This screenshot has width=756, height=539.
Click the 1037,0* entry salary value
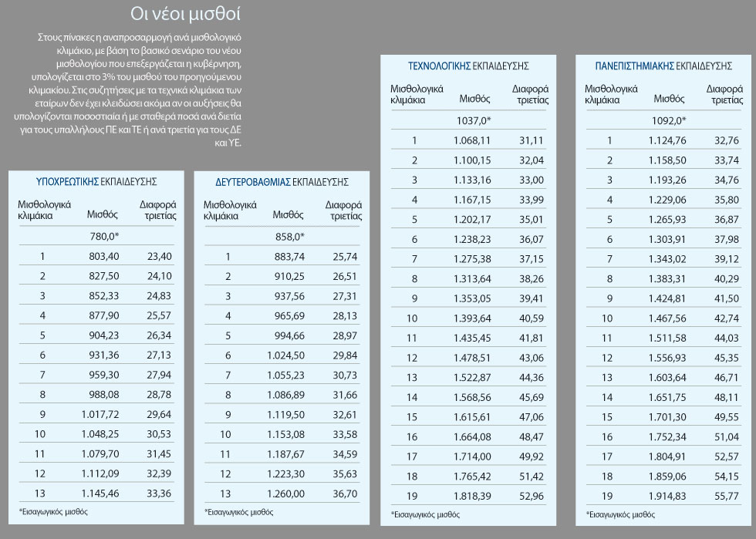click(x=474, y=120)
